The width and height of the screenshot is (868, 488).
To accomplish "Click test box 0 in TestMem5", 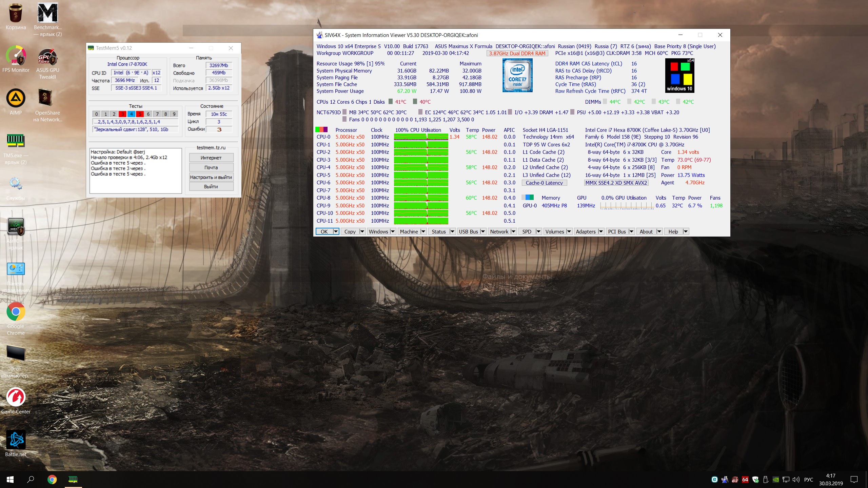I will pos(97,114).
